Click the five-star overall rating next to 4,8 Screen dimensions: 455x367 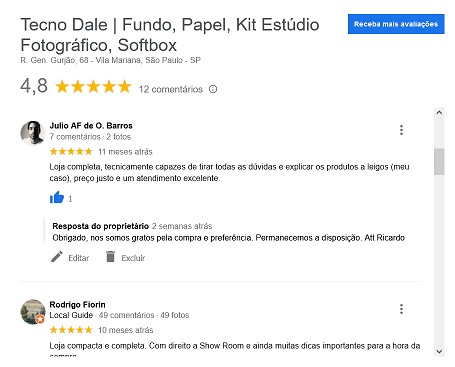coord(93,87)
